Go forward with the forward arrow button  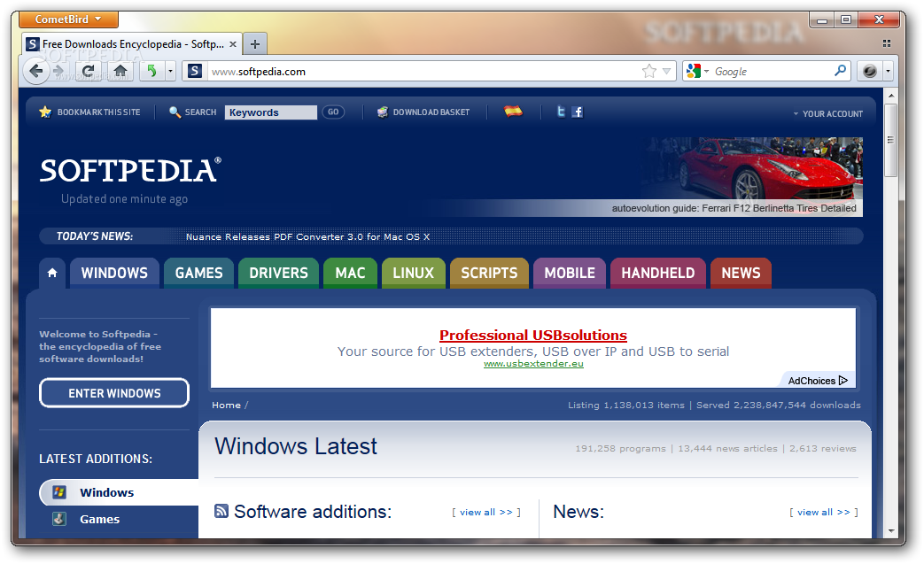click(x=59, y=71)
